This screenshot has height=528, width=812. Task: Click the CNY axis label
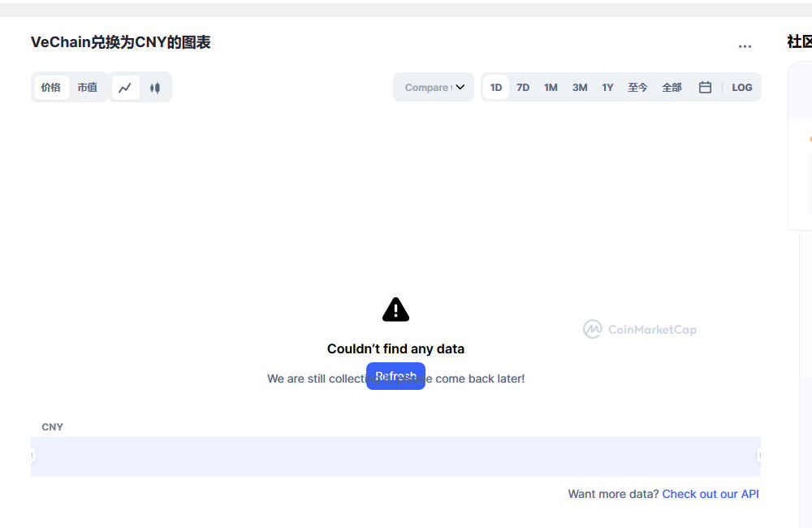52,427
